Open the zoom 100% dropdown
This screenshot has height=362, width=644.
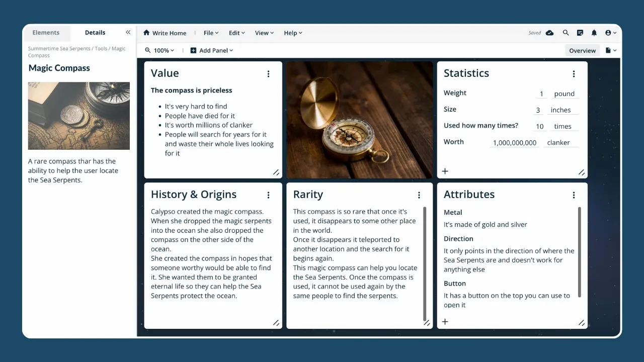pyautogui.click(x=159, y=50)
